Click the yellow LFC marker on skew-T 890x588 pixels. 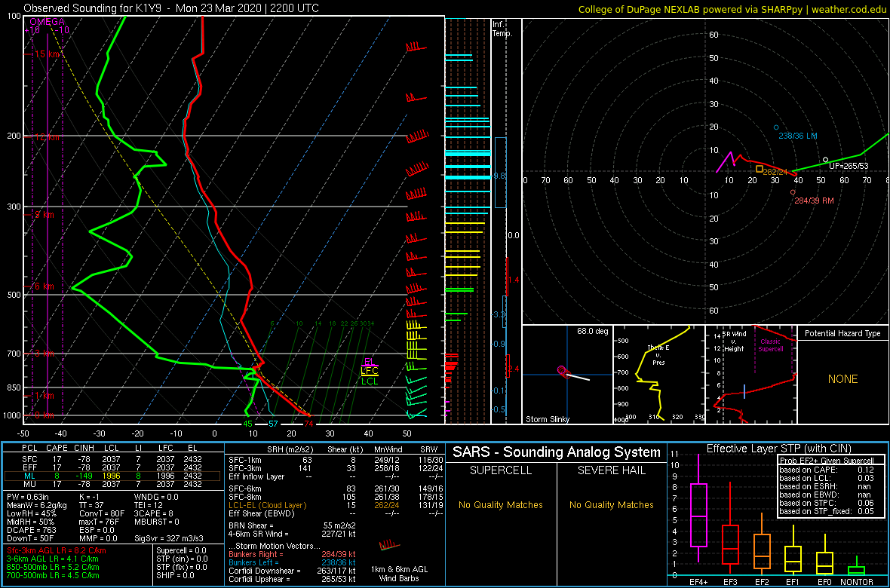click(x=370, y=371)
